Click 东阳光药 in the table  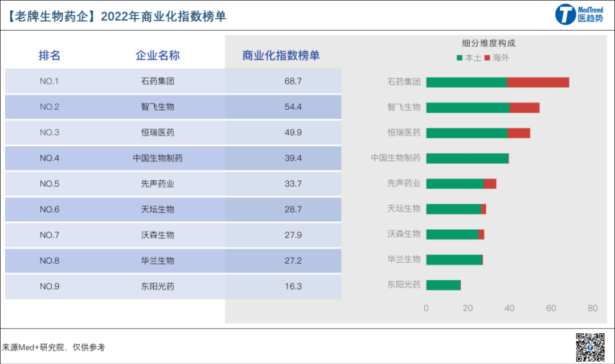158,287
